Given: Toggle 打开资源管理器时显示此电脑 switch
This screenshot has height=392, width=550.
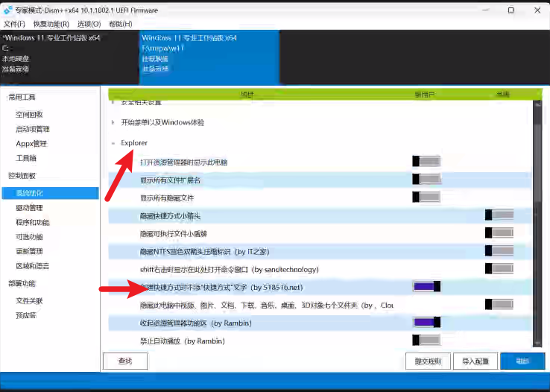Looking at the screenshot, I should (x=426, y=162).
